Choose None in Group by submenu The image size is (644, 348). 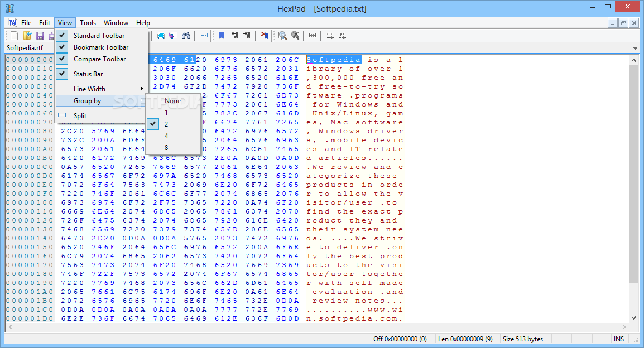point(174,100)
